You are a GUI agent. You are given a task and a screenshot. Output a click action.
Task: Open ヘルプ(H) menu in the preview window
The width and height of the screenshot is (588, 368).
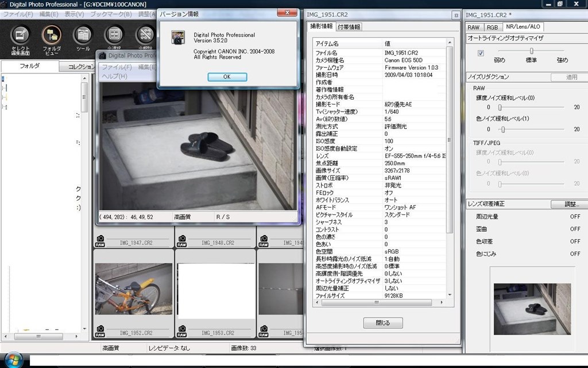point(115,76)
